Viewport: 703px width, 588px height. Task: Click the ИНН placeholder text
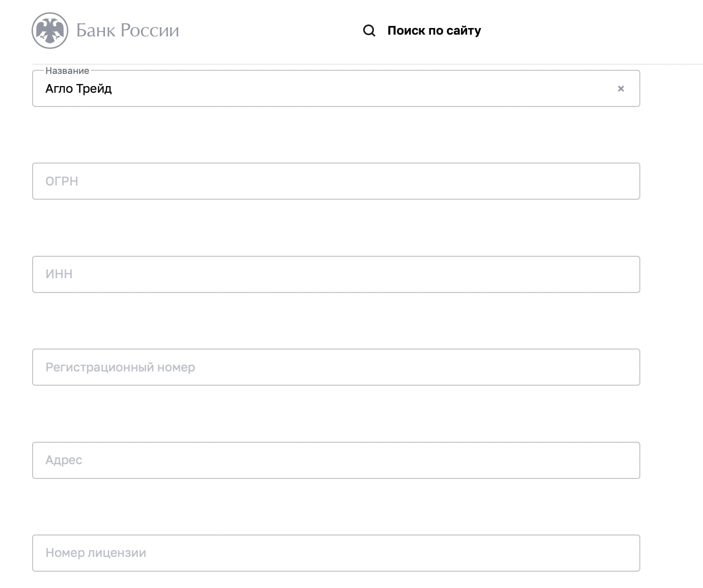(59, 274)
